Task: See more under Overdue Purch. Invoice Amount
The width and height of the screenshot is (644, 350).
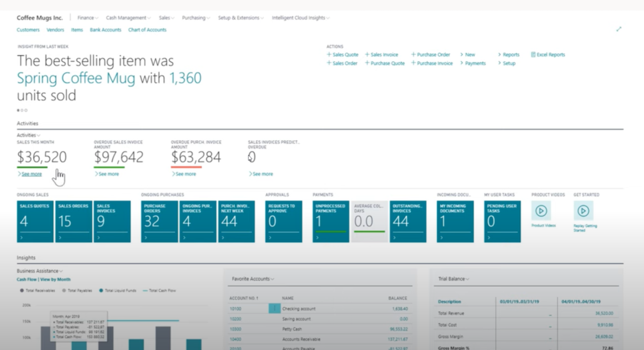Action: [x=184, y=174]
